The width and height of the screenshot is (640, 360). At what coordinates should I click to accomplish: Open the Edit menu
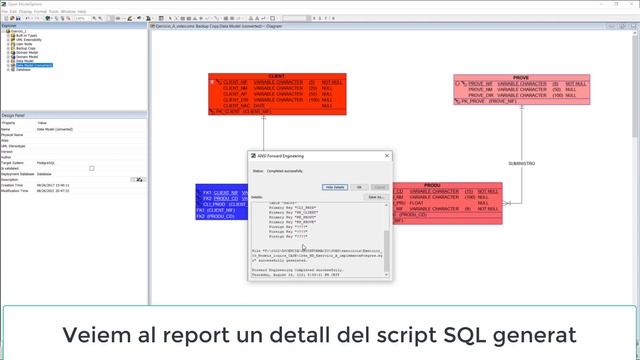[x=13, y=11]
